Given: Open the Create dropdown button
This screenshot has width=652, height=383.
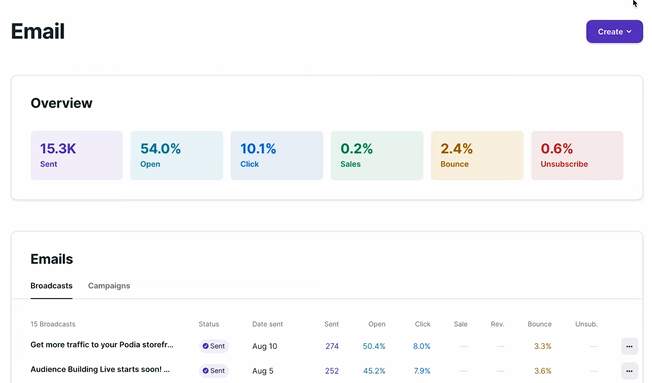Looking at the screenshot, I should click(614, 32).
